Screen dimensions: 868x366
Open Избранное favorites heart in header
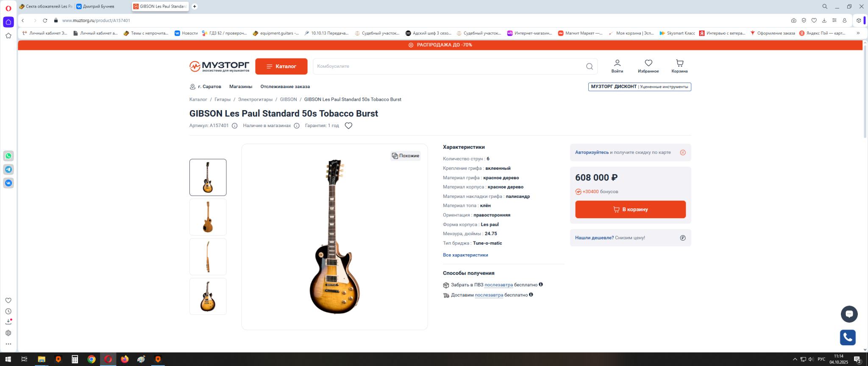648,64
